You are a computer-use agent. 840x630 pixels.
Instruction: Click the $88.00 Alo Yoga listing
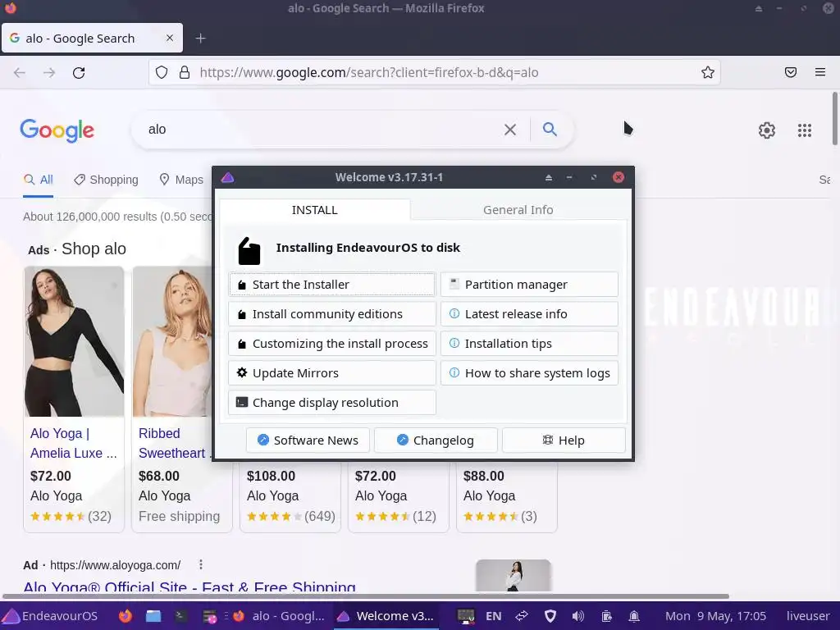pos(507,496)
